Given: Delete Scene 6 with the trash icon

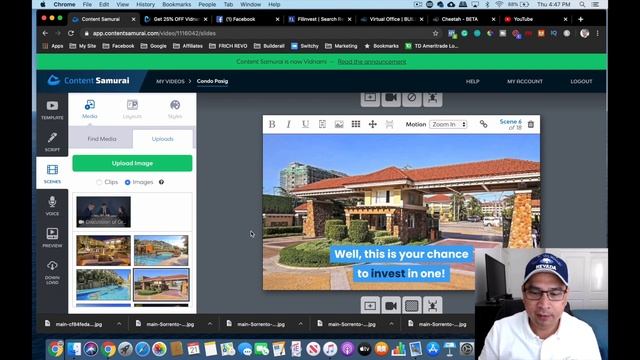Looking at the screenshot, I should point(531,124).
